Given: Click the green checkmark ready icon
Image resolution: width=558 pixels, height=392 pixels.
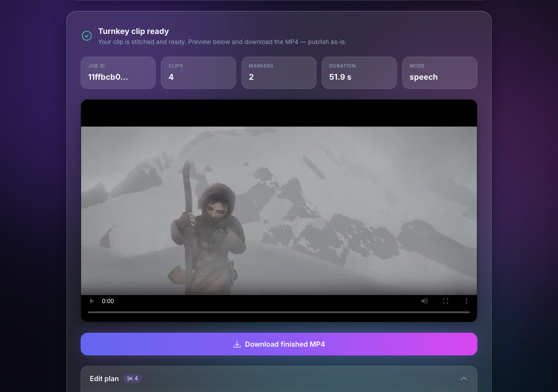Looking at the screenshot, I should pyautogui.click(x=87, y=36).
